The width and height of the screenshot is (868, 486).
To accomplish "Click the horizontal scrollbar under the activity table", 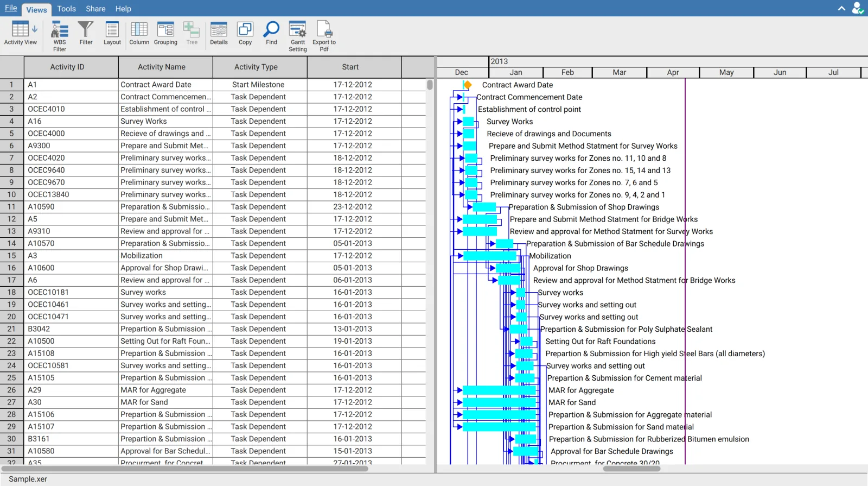I will 184,469.
